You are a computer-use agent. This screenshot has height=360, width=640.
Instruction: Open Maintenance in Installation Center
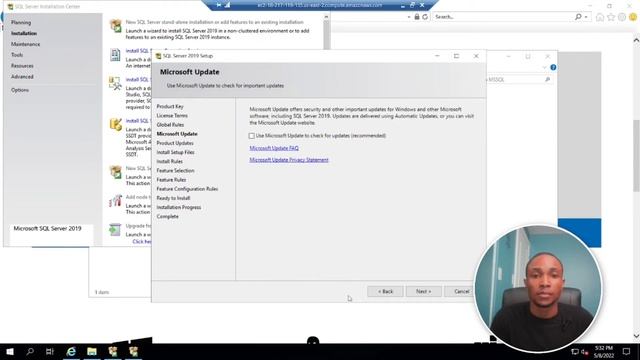[25, 44]
